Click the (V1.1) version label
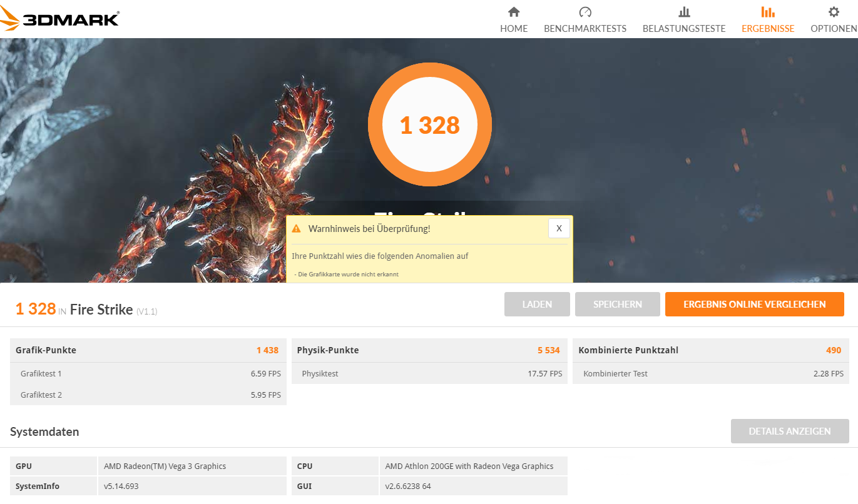This screenshot has width=858, height=504. (x=147, y=311)
